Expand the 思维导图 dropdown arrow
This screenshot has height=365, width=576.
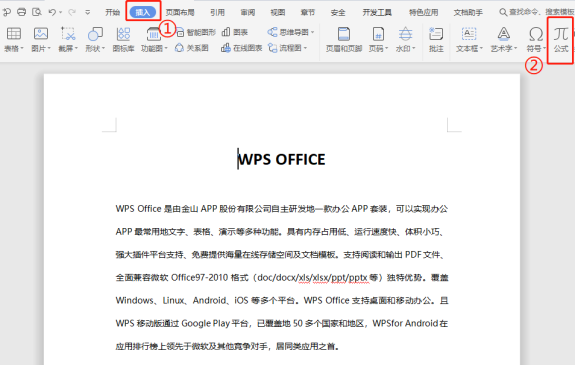pos(312,33)
